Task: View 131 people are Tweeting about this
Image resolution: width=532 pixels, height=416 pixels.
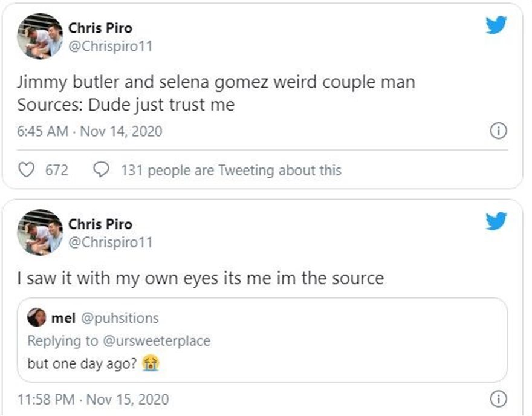Action: pyautogui.click(x=231, y=171)
